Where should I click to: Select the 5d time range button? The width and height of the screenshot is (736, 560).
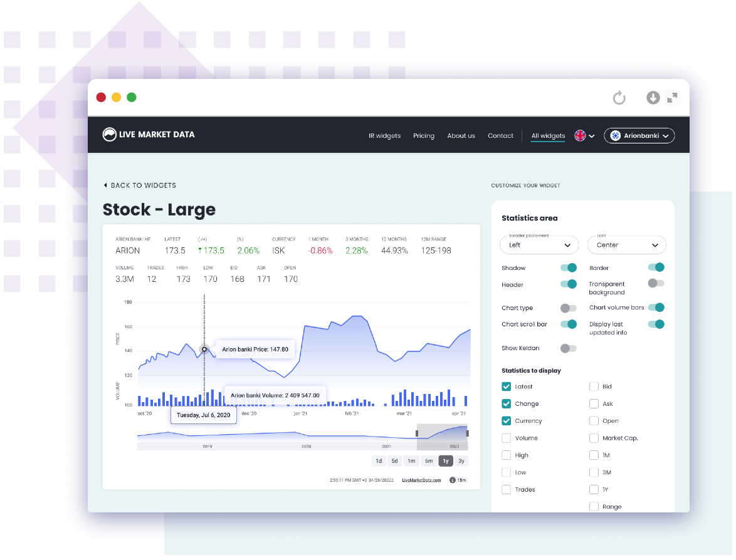coord(394,460)
